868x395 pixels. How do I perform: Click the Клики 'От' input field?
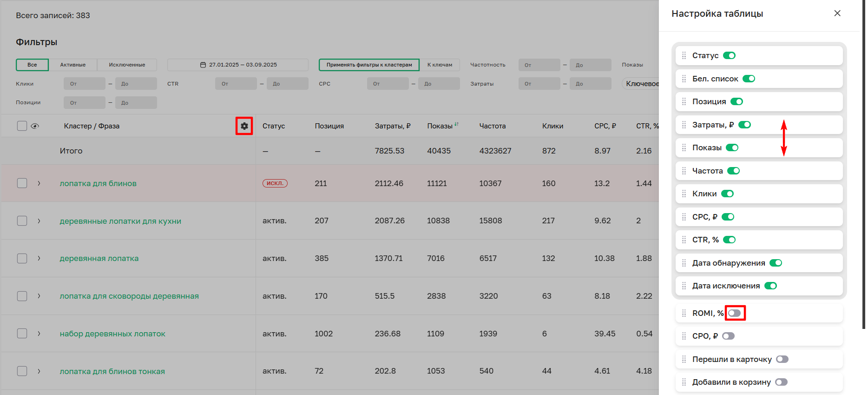tap(85, 84)
